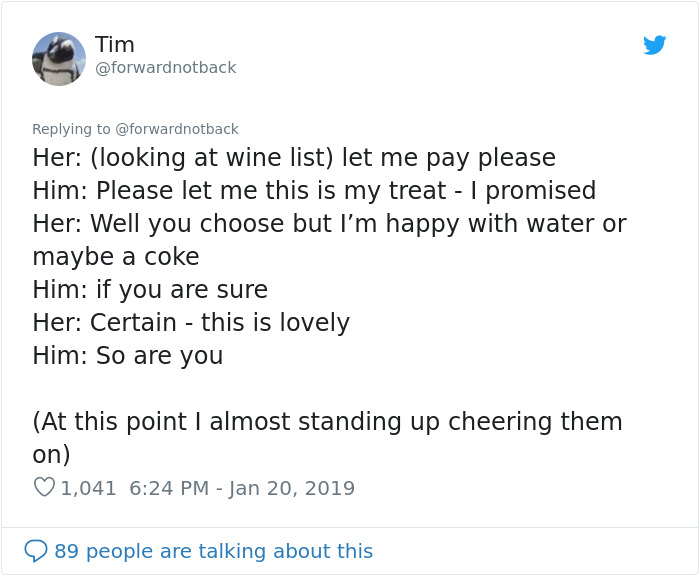Click the speech bubble reply icon
Screen dimensions: 700x576
coord(35,551)
